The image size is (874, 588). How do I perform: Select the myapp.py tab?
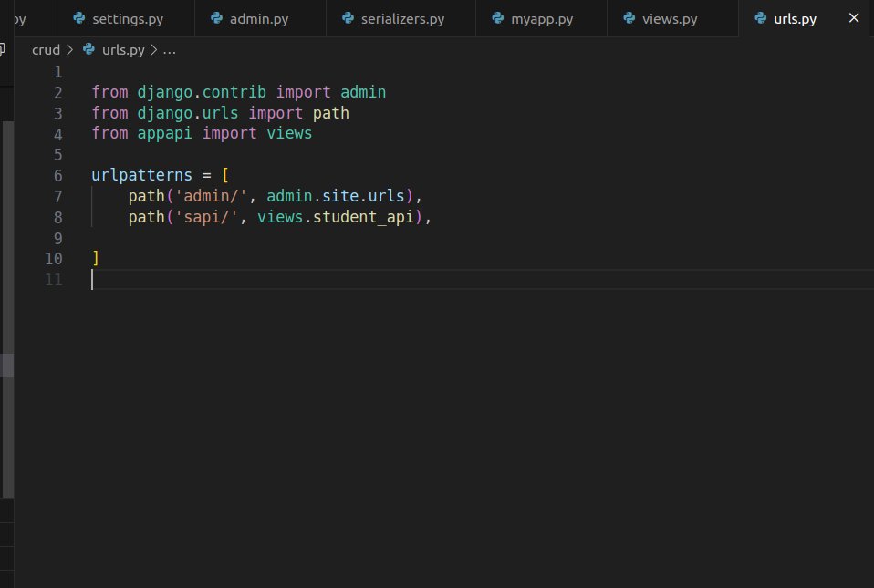tap(538, 17)
